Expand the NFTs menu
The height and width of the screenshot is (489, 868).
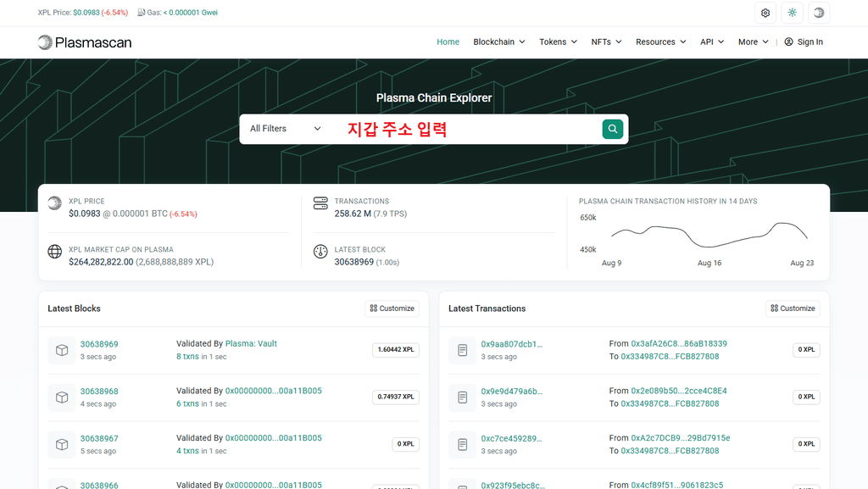pyautogui.click(x=606, y=42)
